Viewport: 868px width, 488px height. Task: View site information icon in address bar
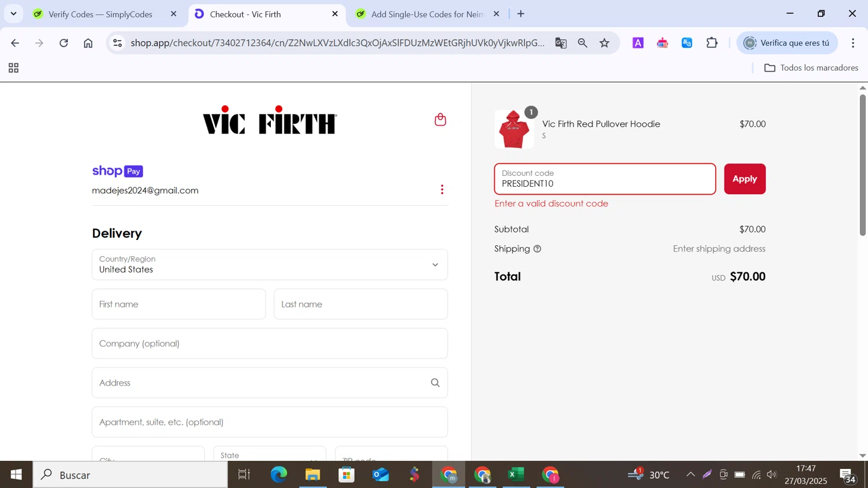tap(117, 43)
